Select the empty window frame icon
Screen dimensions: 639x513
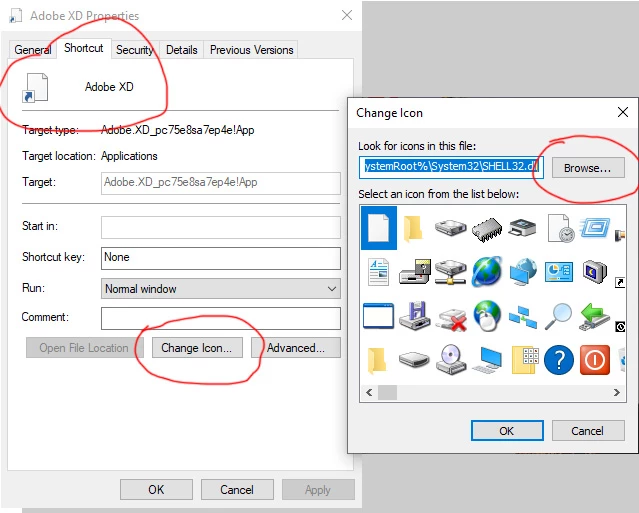pyautogui.click(x=378, y=316)
